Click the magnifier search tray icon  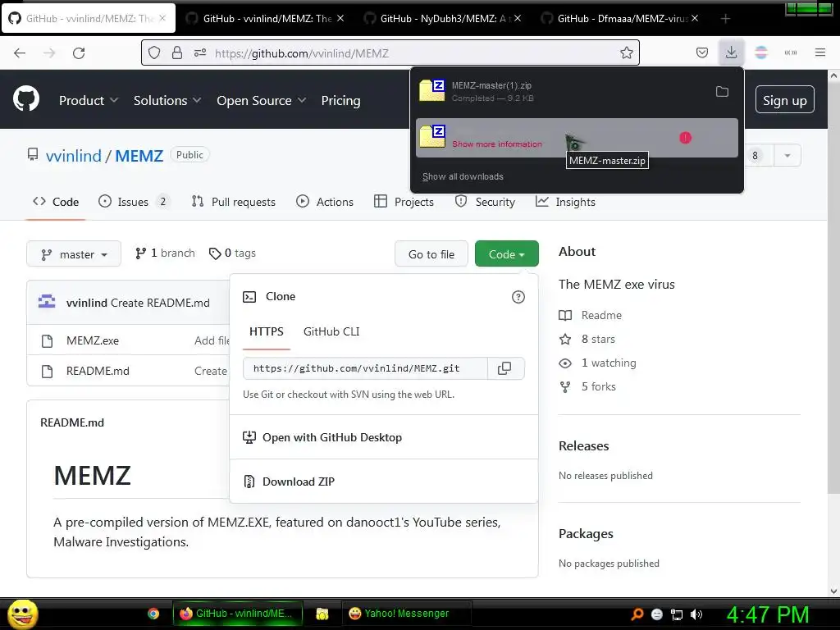[637, 614]
